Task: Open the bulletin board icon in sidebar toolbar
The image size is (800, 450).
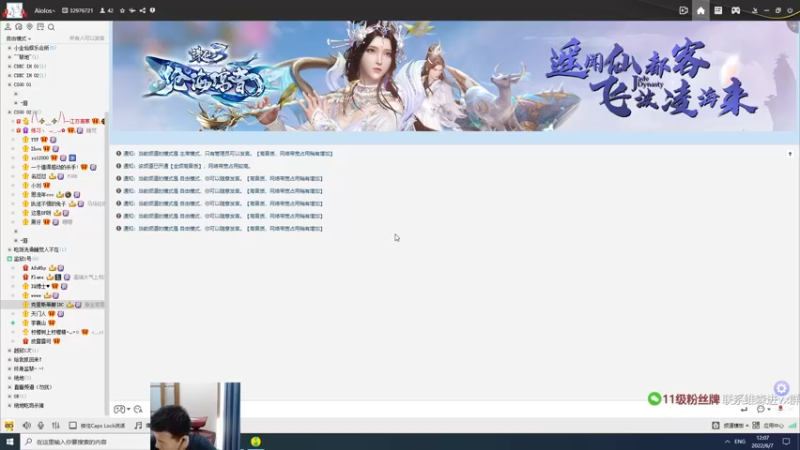Action: click(40, 27)
